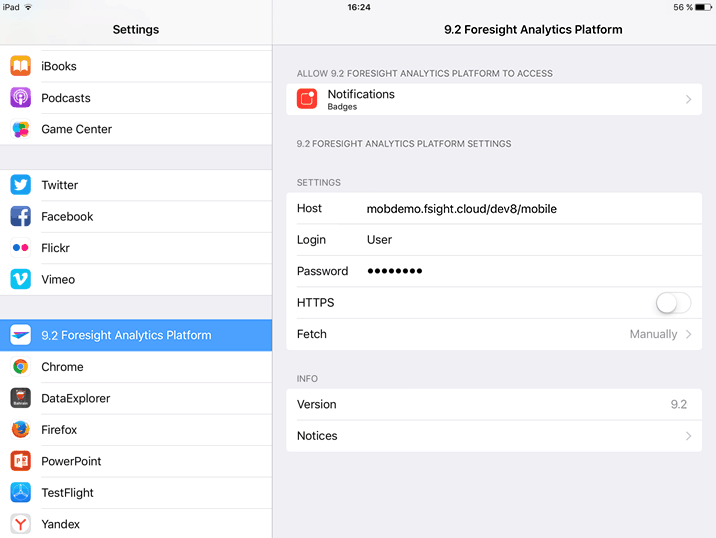Open TestFlight settings entry
Screen dimensions: 716x538
(x=69, y=493)
